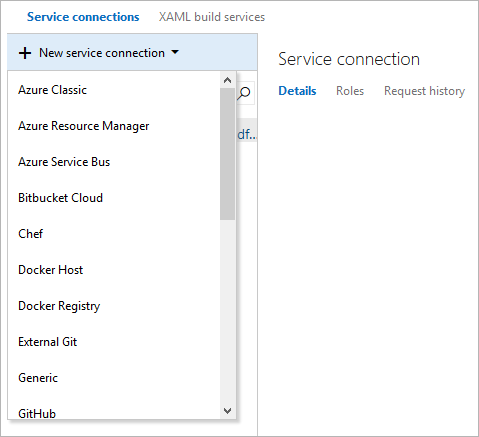The image size is (479, 437).
Task: Click the scrollbar down arrow in dropdown list
Action: [227, 411]
